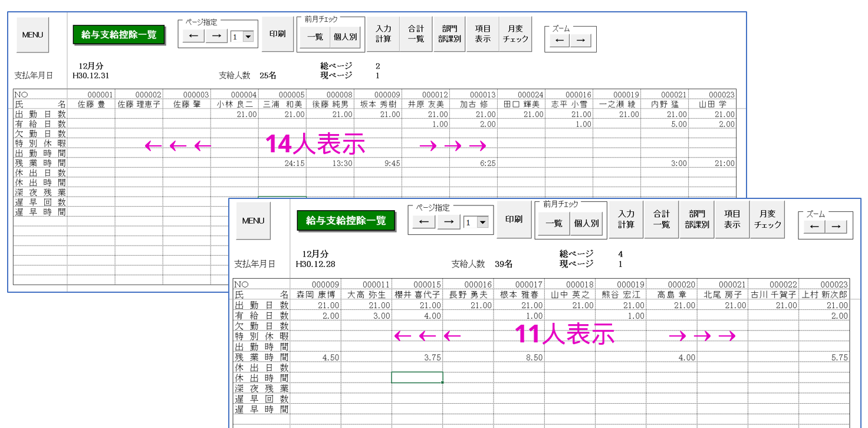Select employee name 森岡 康博 in front window
Viewport: 868px width, 428px height.
pos(315,294)
